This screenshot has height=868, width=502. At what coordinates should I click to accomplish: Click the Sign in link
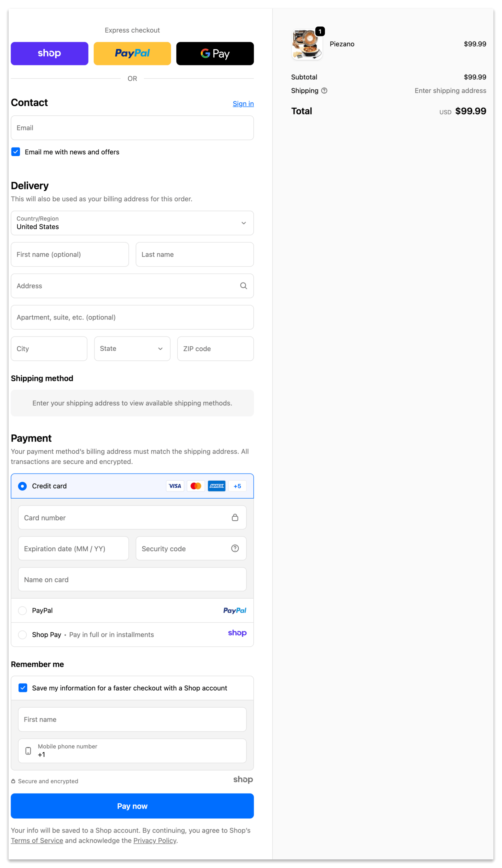click(x=243, y=103)
